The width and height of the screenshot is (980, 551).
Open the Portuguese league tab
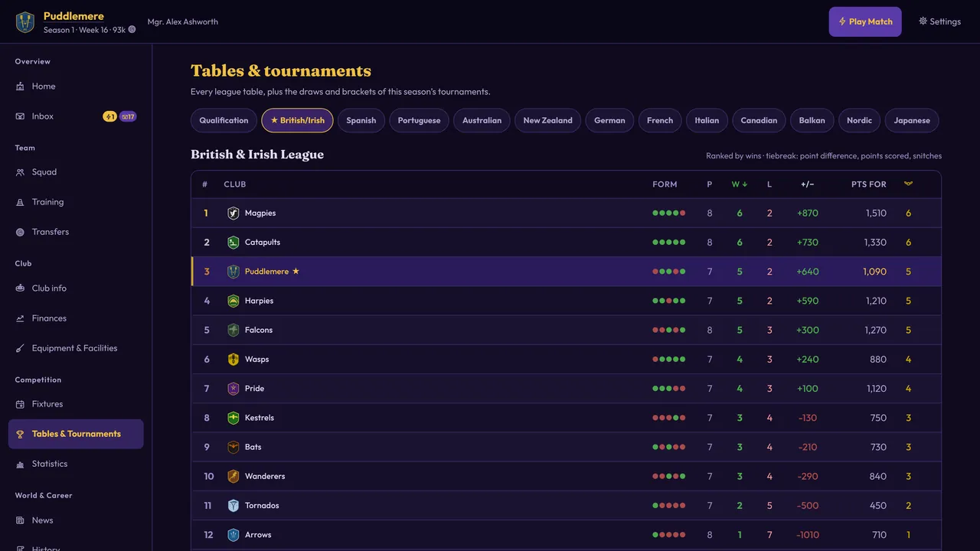[419, 120]
